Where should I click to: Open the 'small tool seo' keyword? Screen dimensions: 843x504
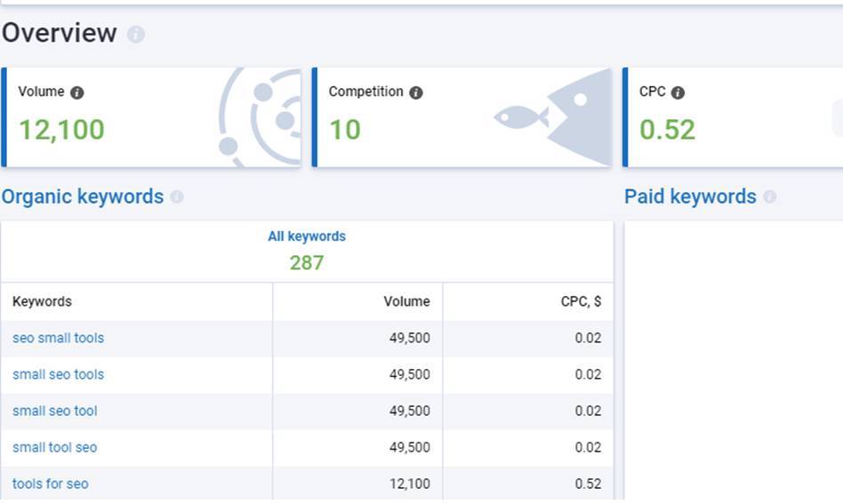point(55,448)
